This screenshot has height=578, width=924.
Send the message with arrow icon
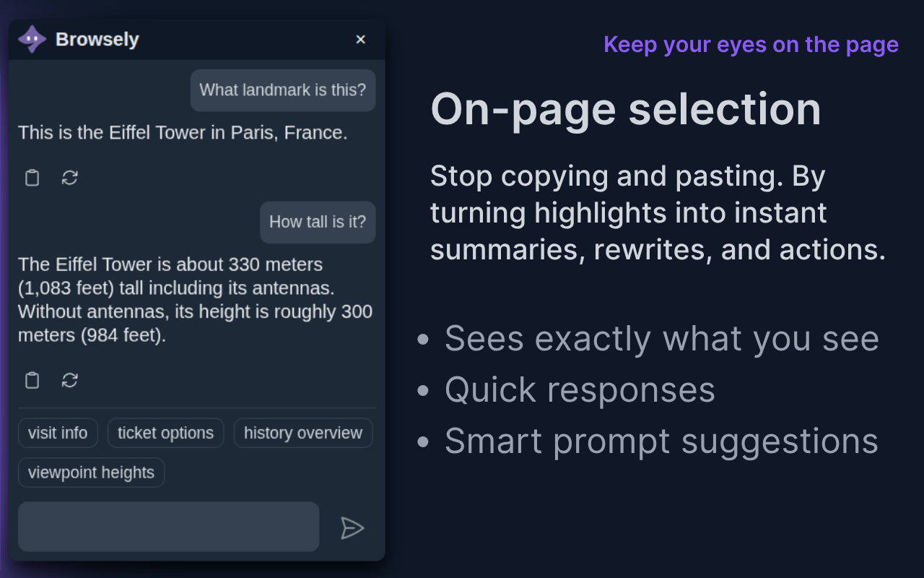[352, 528]
